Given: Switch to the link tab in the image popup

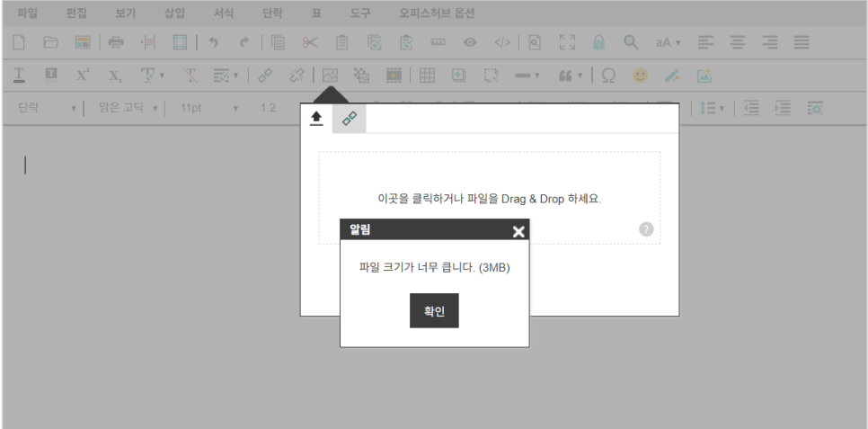Looking at the screenshot, I should tap(349, 119).
